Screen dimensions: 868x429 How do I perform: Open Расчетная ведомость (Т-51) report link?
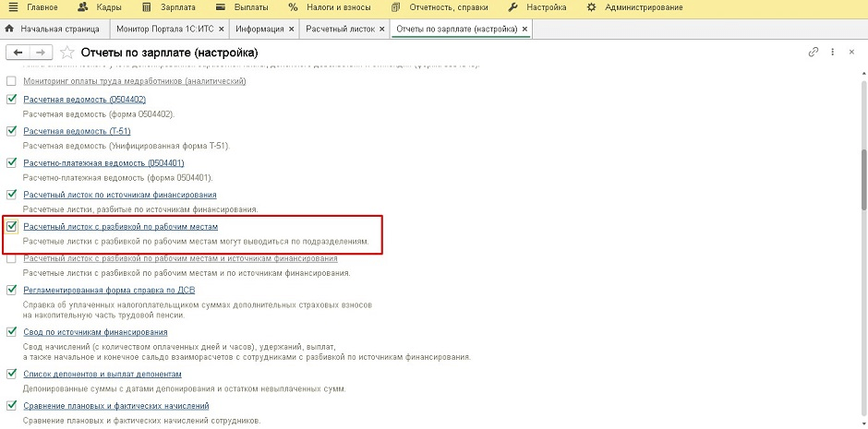(77, 131)
